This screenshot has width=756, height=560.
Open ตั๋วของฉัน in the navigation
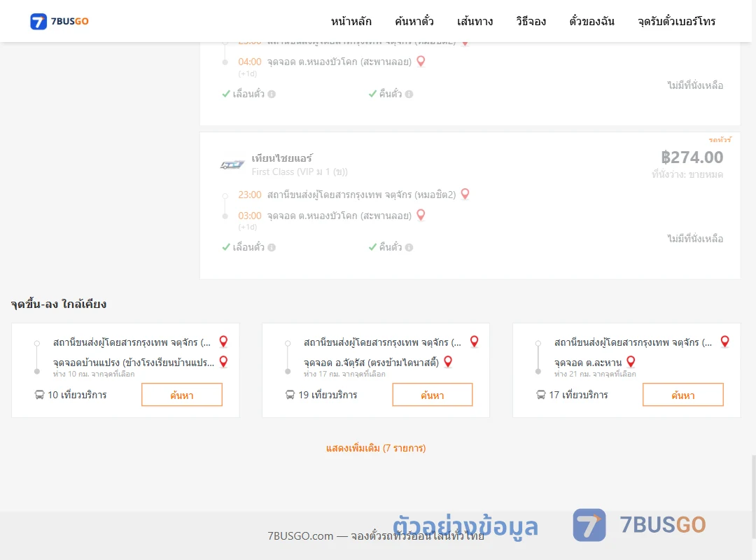[x=591, y=21]
